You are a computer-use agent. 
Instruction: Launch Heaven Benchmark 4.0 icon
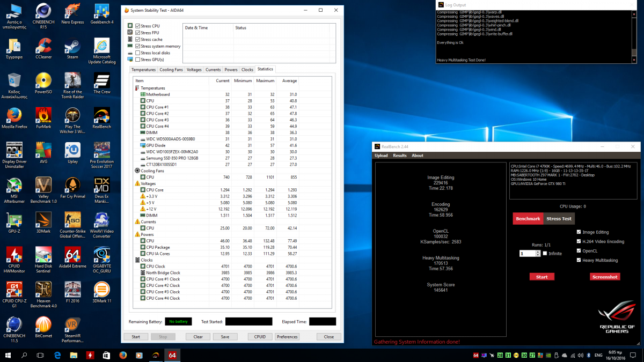(43, 295)
